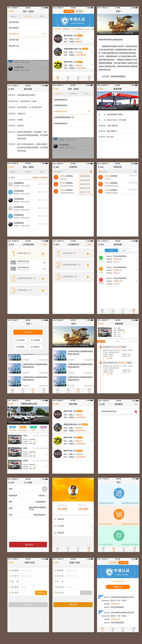Open 招标结果 row on laotan profile
Image resolution: width=142 pixels, height=644 pixels.
tap(73, 532)
